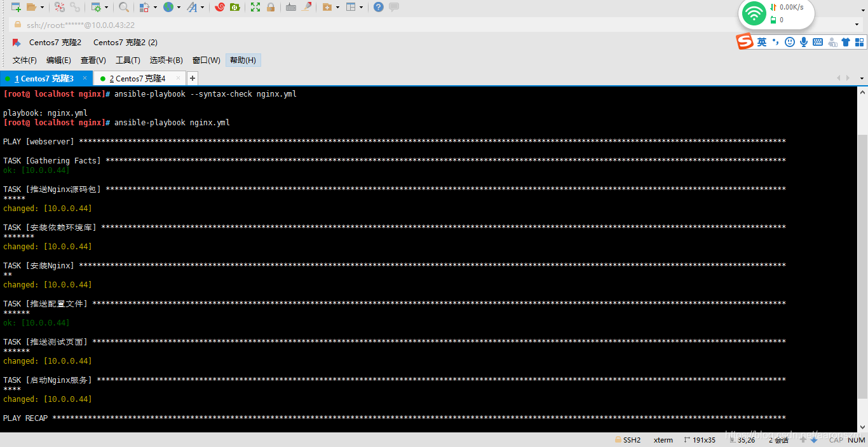Click the Sogou soft keyboard icon
Screen dimensions: 868x447
click(818, 42)
